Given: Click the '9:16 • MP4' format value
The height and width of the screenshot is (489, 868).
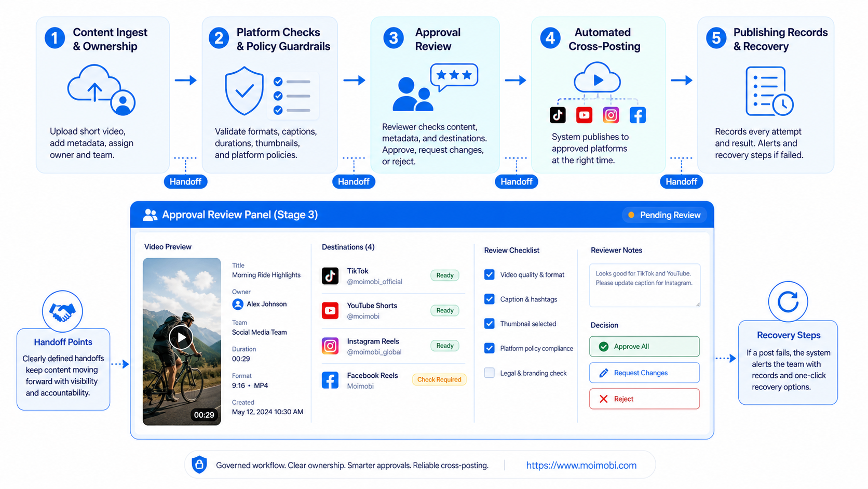Looking at the screenshot, I should 250,386.
